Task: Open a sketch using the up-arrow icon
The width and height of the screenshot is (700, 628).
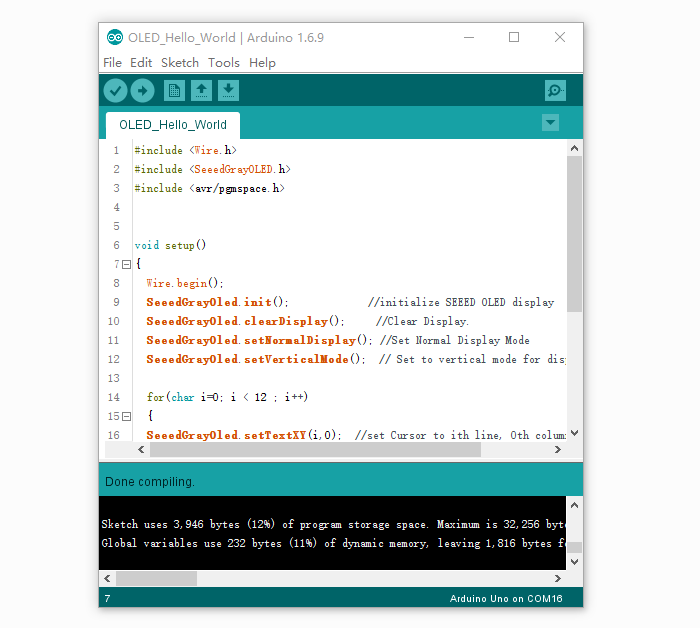Action: [201, 91]
